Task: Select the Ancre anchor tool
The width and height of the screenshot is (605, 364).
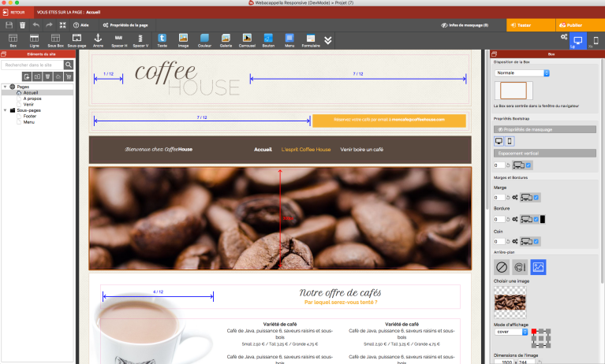Action: (x=98, y=39)
